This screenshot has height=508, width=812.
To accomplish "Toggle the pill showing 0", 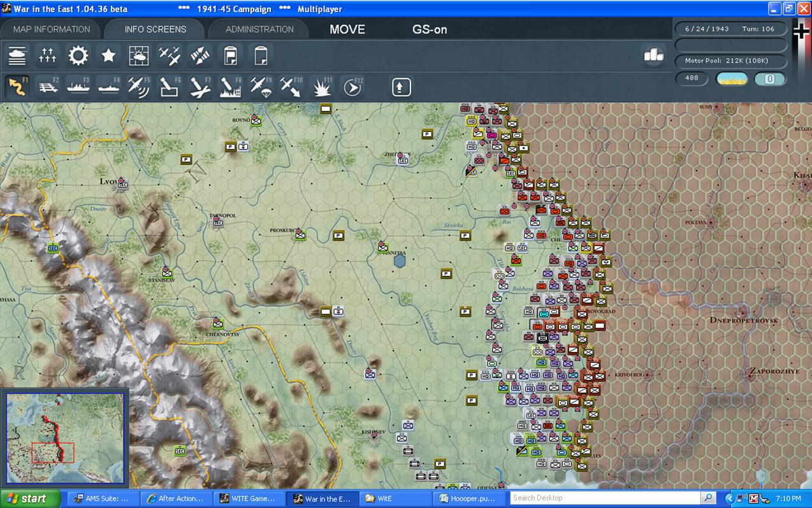I will 769,79.
